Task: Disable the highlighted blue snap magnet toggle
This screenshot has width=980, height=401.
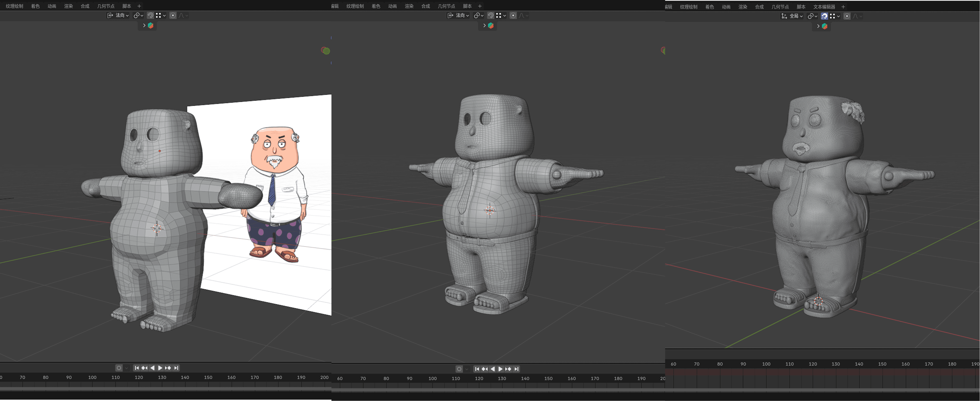Action: tap(824, 16)
